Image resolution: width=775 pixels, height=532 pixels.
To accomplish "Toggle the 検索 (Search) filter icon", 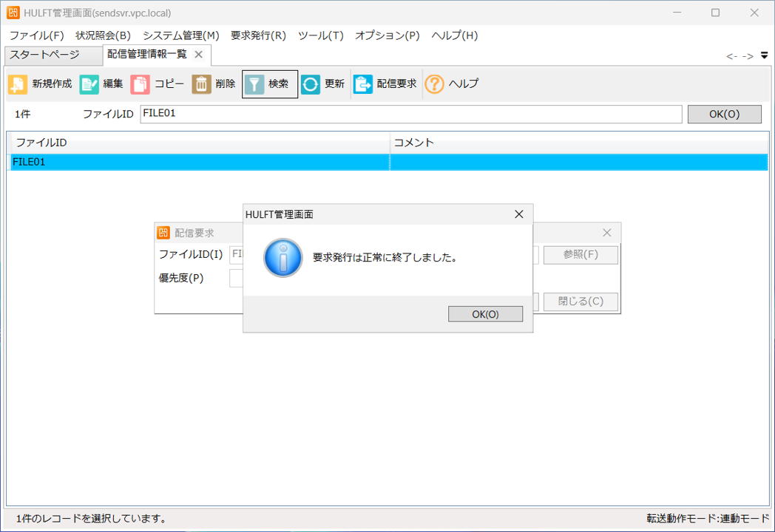I will pos(254,84).
